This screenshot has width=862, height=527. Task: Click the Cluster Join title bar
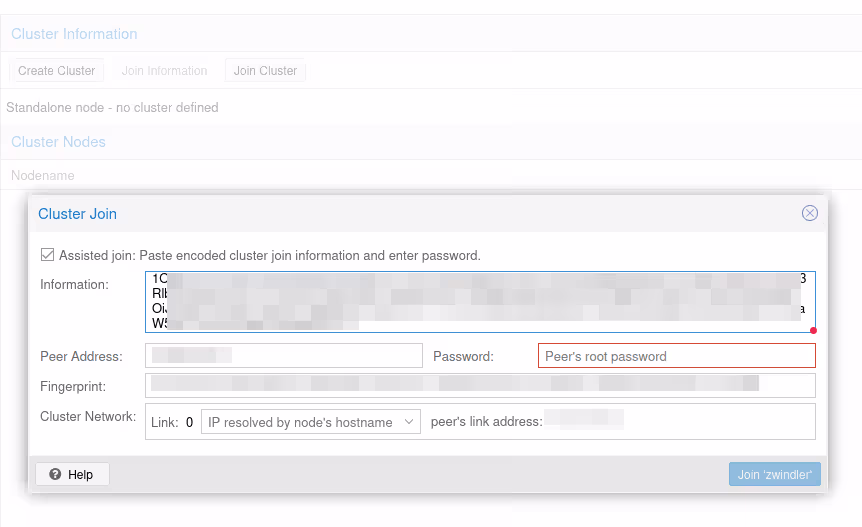coord(400,213)
